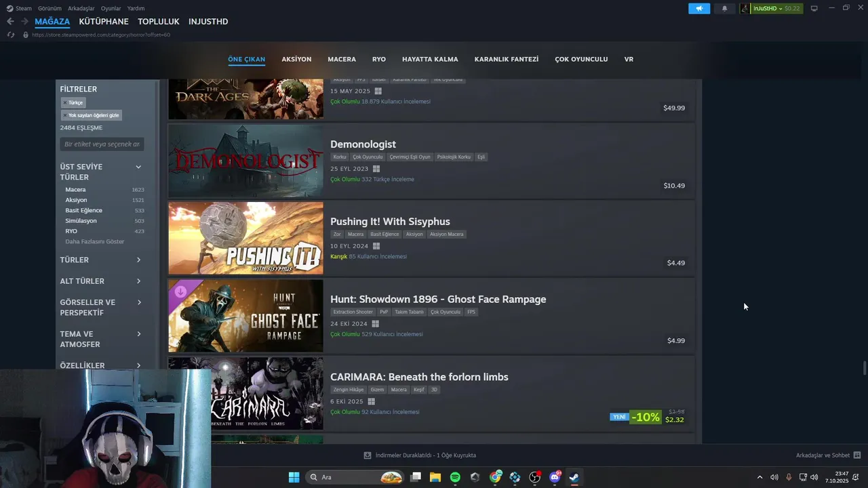
Task: Click the Windows platform icon for Pushing It! With Sisyphus
Action: [x=376, y=246]
